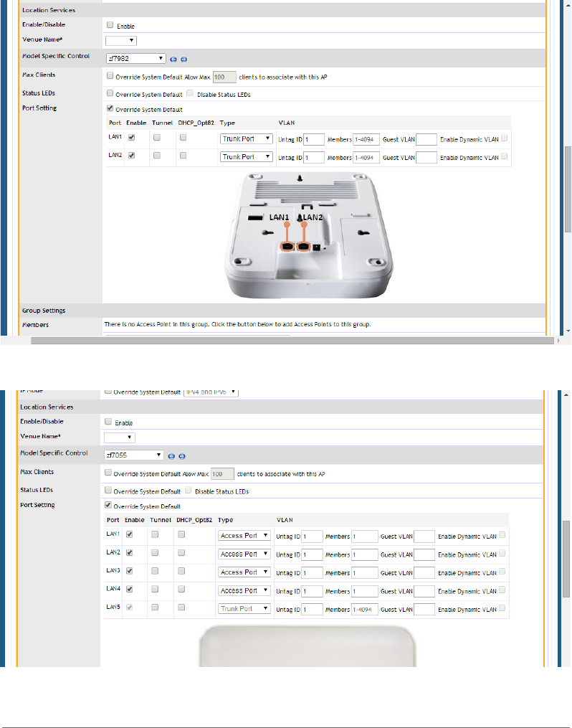
Task: Uncheck LAN2 Enable checkbox for zf7982
Action: [132, 156]
